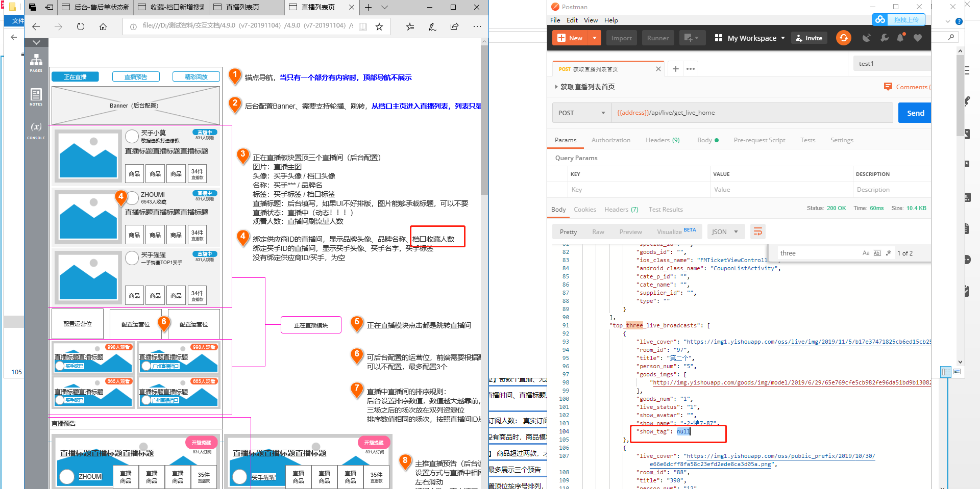Change POST method dropdown

[581, 113]
